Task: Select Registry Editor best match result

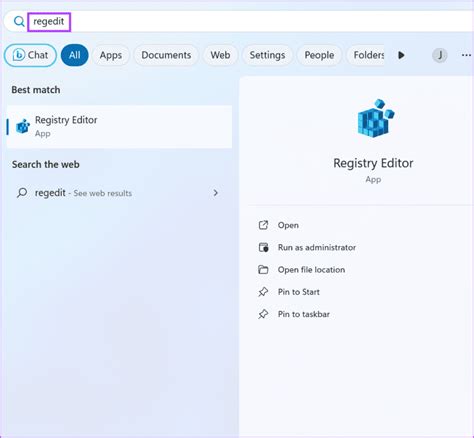Action: point(119,127)
